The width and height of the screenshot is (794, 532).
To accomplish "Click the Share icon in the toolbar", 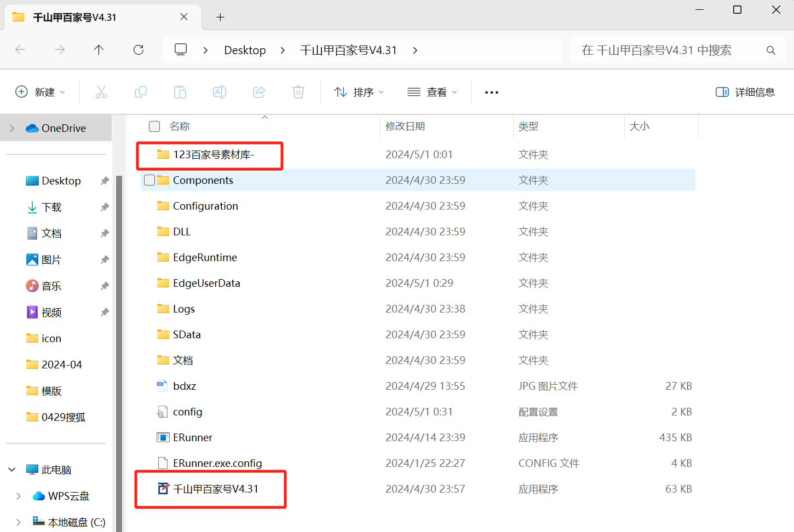I will point(259,92).
